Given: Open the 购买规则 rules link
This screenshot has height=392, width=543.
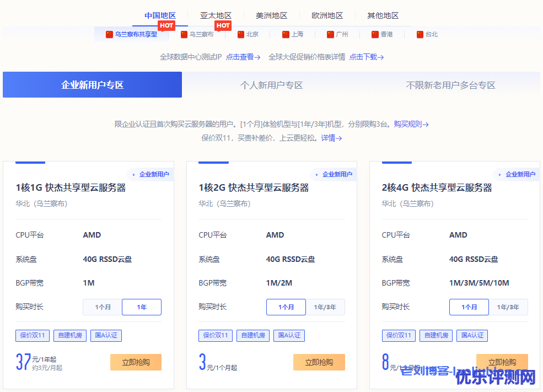Looking at the screenshot, I should click(411, 124).
